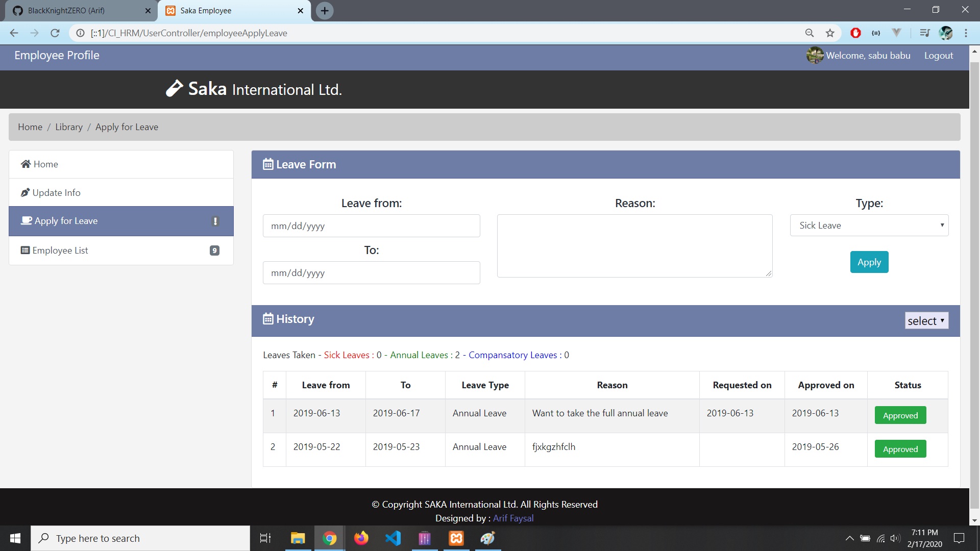Click the calendar icon on the Leave Form header
The width and height of the screenshot is (980, 551).
pos(268,164)
